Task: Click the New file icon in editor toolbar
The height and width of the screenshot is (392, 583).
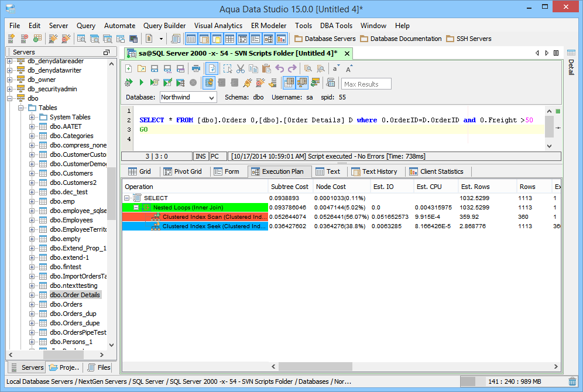Action: (128, 68)
